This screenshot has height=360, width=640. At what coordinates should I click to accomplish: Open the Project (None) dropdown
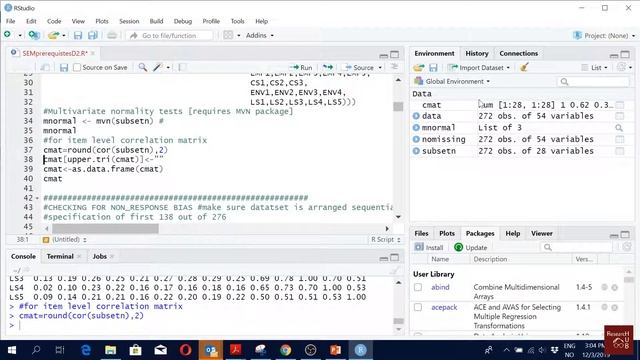coord(604,36)
